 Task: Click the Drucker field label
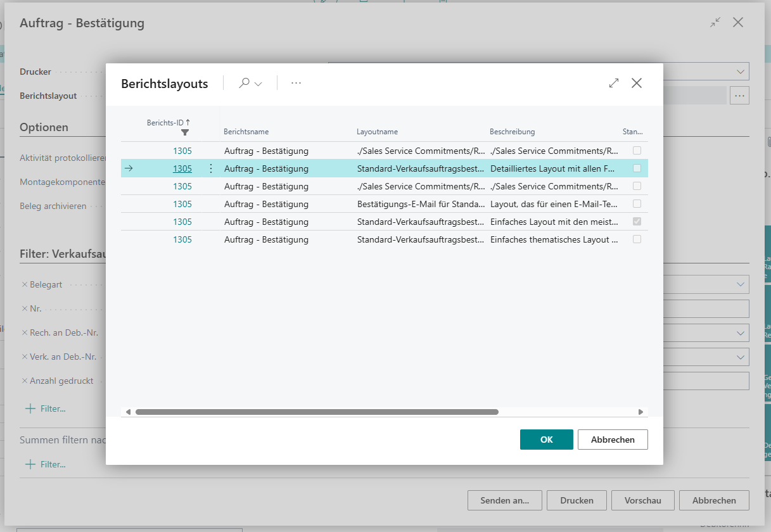(x=35, y=72)
